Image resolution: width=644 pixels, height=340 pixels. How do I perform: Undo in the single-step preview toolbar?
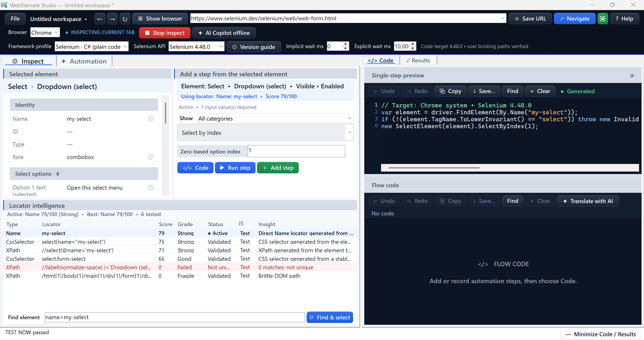(x=384, y=91)
